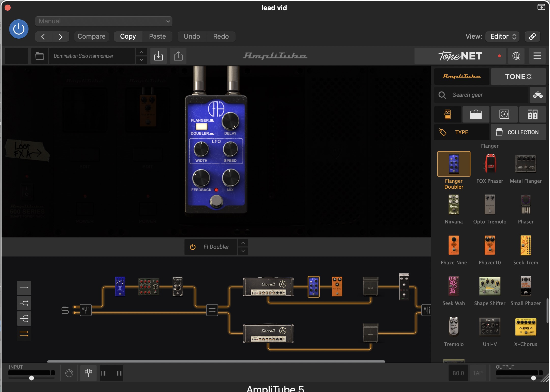Click the export preset share icon
Image resolution: width=550 pixels, height=392 pixels.
point(178,56)
